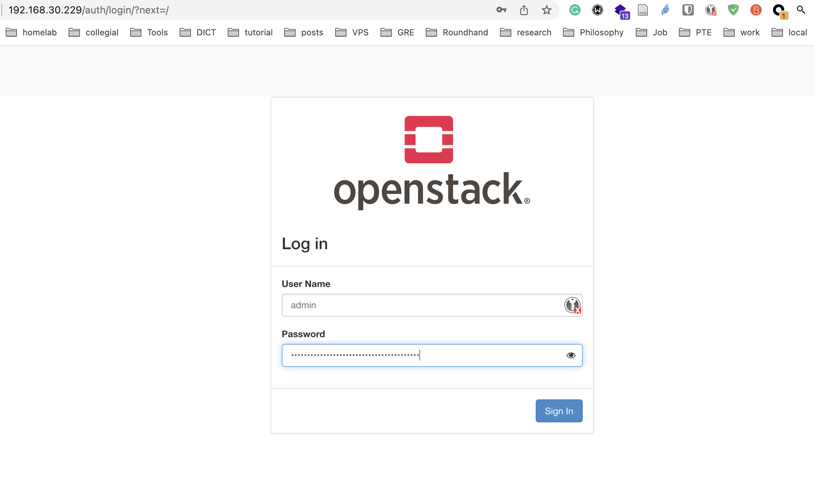Show password using the eye toggle
Screen dimensions: 814x504
pyautogui.click(x=571, y=355)
